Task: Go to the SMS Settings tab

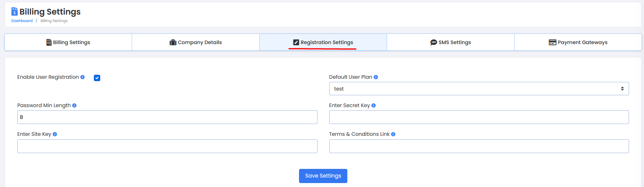Action: click(x=450, y=42)
